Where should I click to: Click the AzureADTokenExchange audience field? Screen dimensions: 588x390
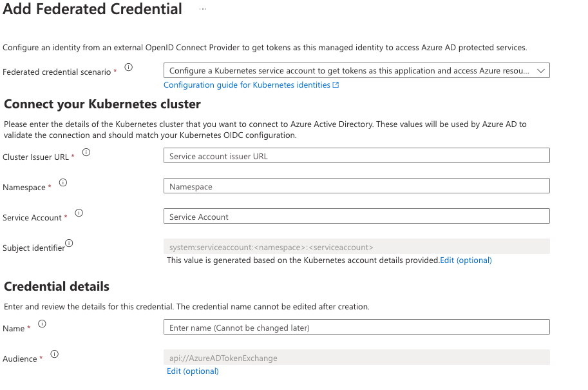(x=356, y=357)
